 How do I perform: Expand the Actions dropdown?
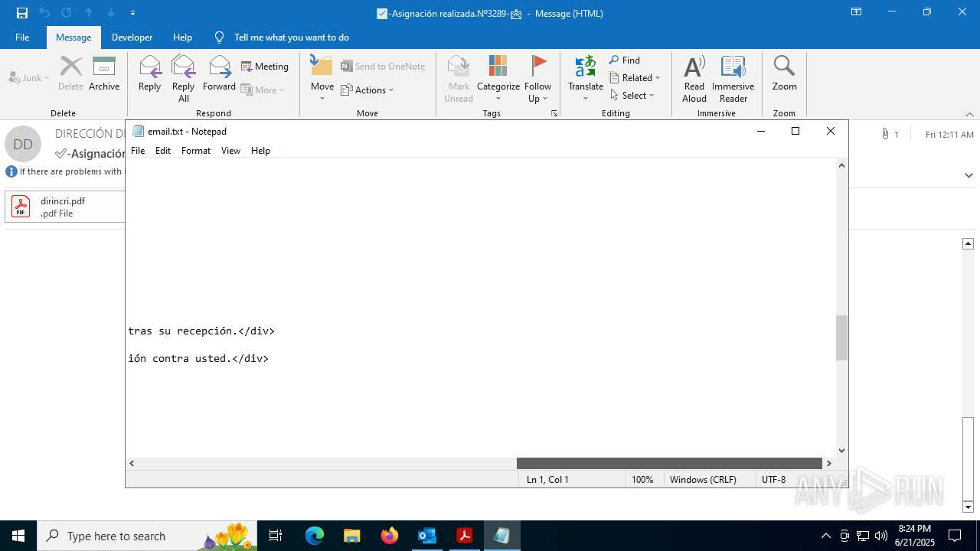367,90
